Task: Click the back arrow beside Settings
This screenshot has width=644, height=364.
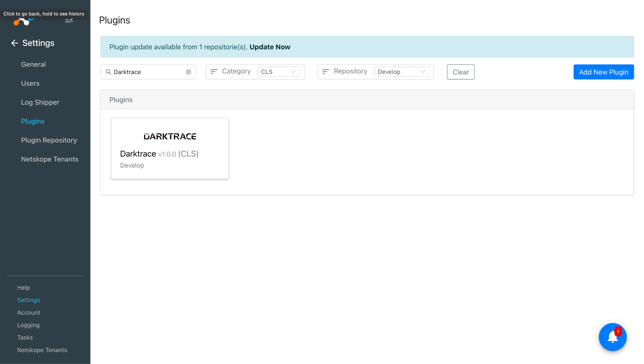Action: [x=14, y=43]
